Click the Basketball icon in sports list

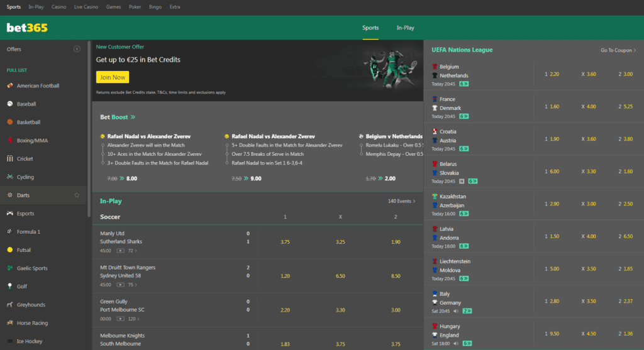(x=9, y=122)
